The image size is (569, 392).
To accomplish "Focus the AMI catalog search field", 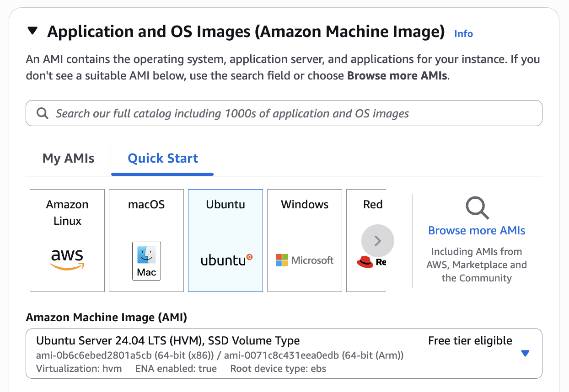I will coord(284,113).
